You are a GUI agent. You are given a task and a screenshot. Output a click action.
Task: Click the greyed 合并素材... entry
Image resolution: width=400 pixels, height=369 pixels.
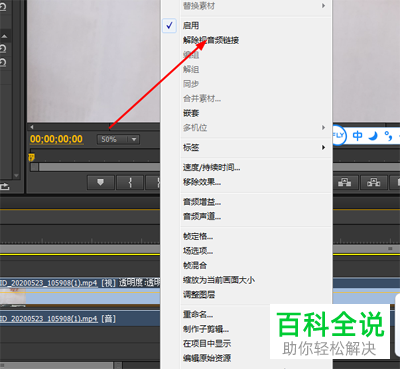tap(202, 99)
